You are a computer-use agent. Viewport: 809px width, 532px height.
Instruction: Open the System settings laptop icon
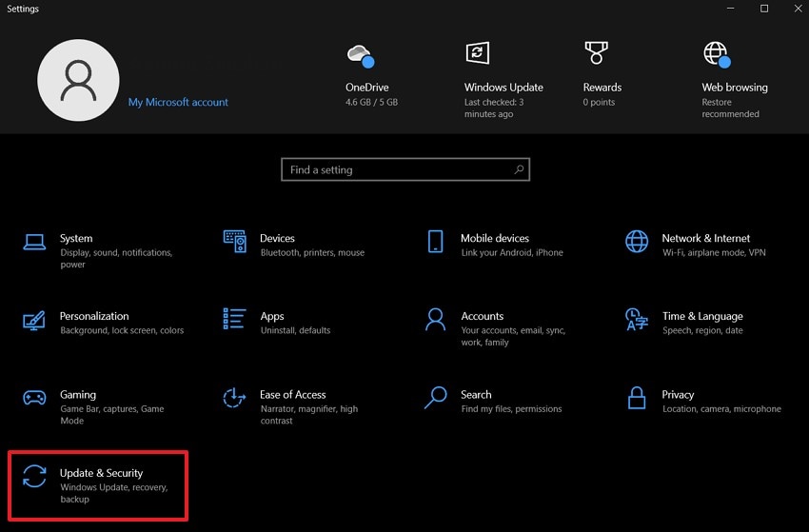(34, 241)
